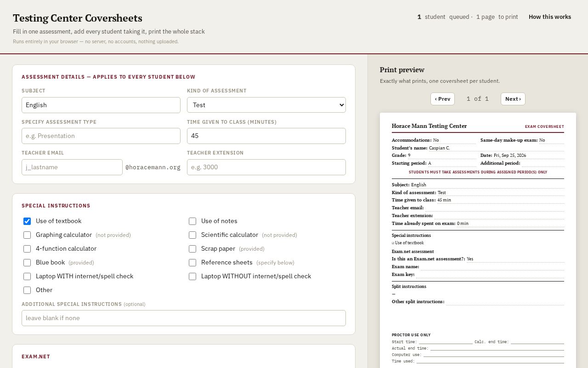Click the Time Given to Class field
This screenshot has width=588, height=368.
(x=266, y=136)
